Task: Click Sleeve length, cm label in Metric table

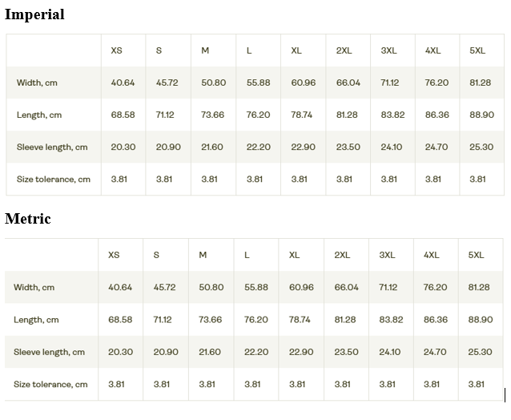Action: pos(49,352)
